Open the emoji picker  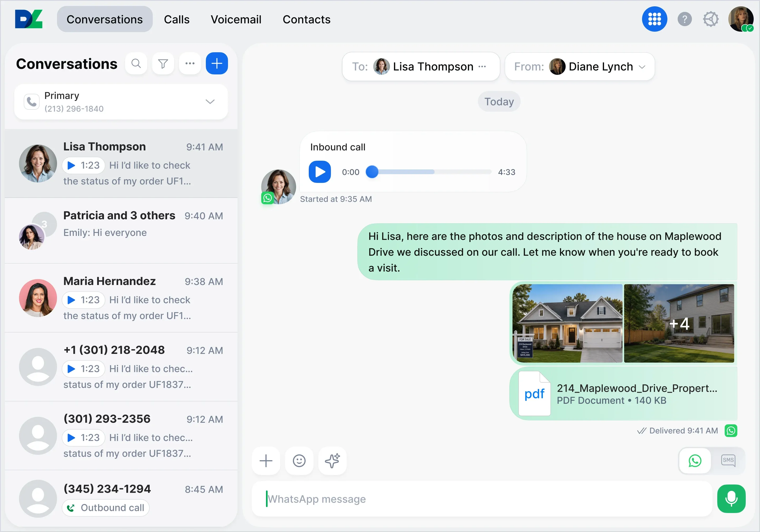[x=299, y=460]
